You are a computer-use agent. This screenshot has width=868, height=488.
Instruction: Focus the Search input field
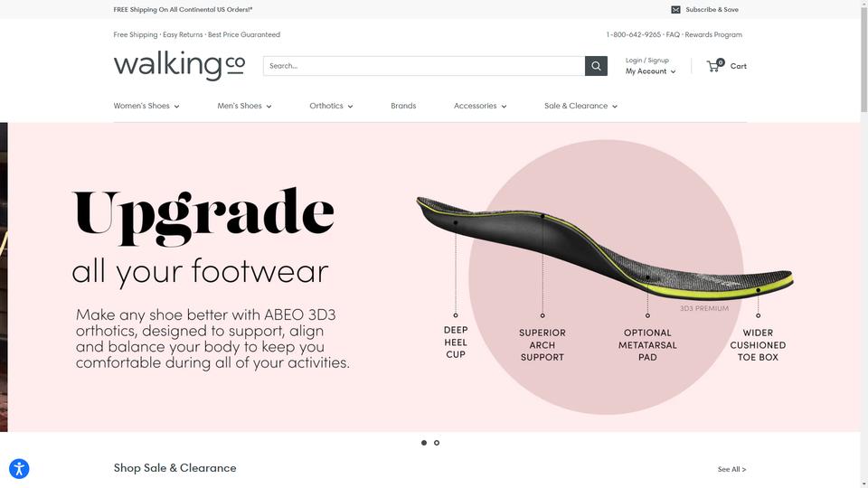tap(424, 66)
